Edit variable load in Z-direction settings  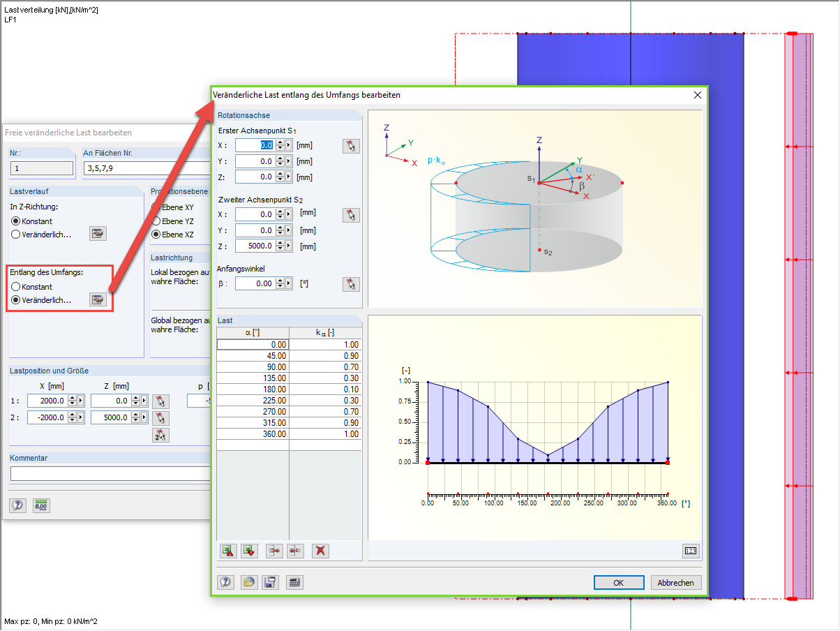coord(98,234)
